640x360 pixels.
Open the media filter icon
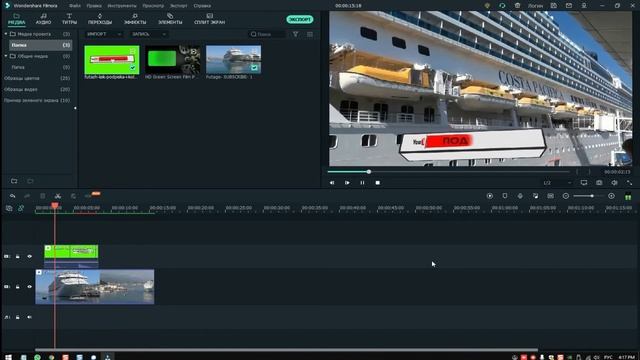click(x=296, y=34)
